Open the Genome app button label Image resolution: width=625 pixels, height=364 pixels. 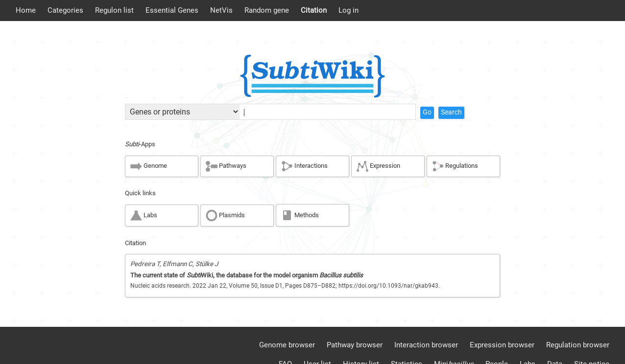tap(155, 166)
